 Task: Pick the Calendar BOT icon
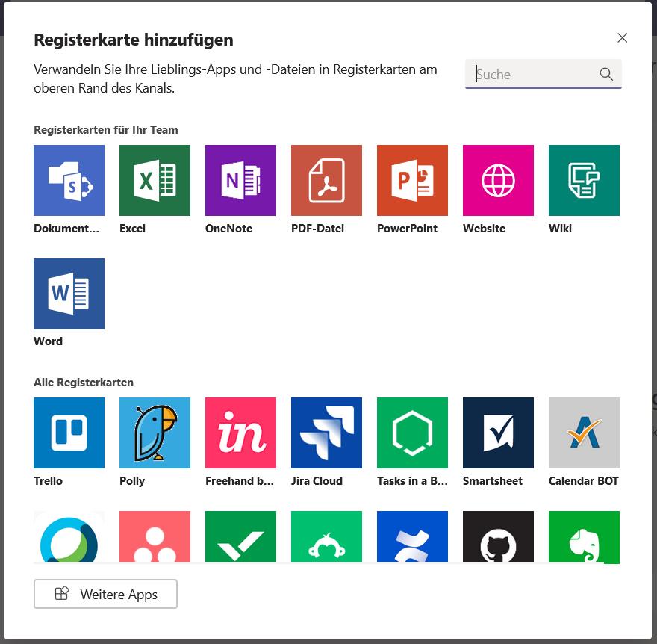[584, 433]
